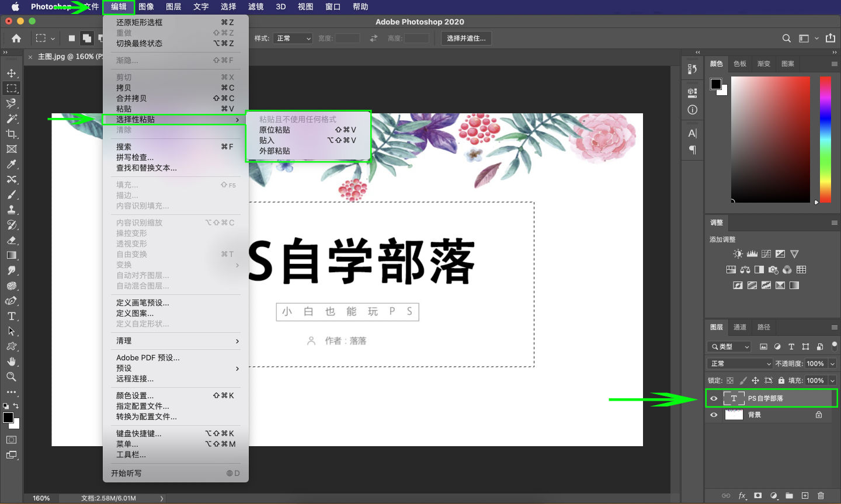
Task: Open the blending mode dropdown showing 正常
Action: point(739,363)
